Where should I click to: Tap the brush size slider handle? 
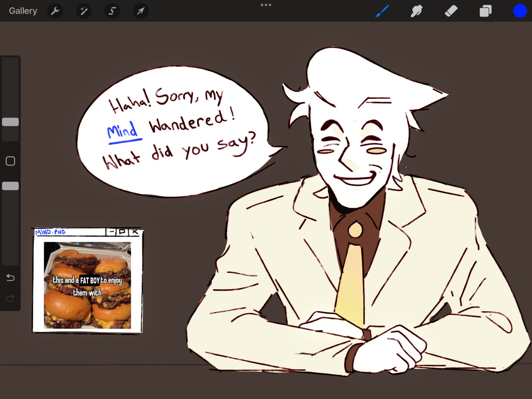tap(10, 122)
